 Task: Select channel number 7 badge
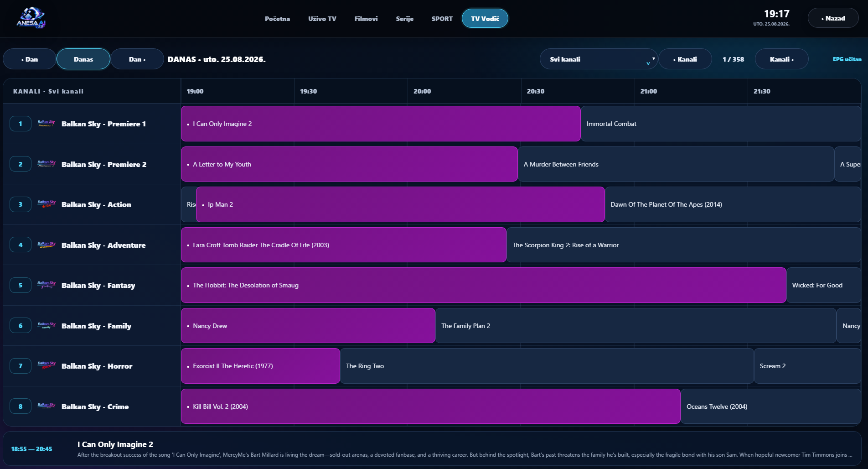point(21,366)
